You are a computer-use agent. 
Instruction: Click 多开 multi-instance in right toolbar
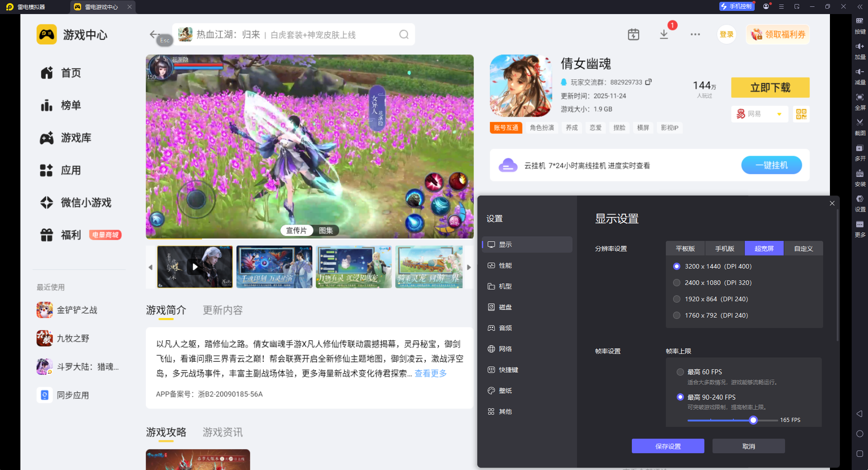pos(860,153)
